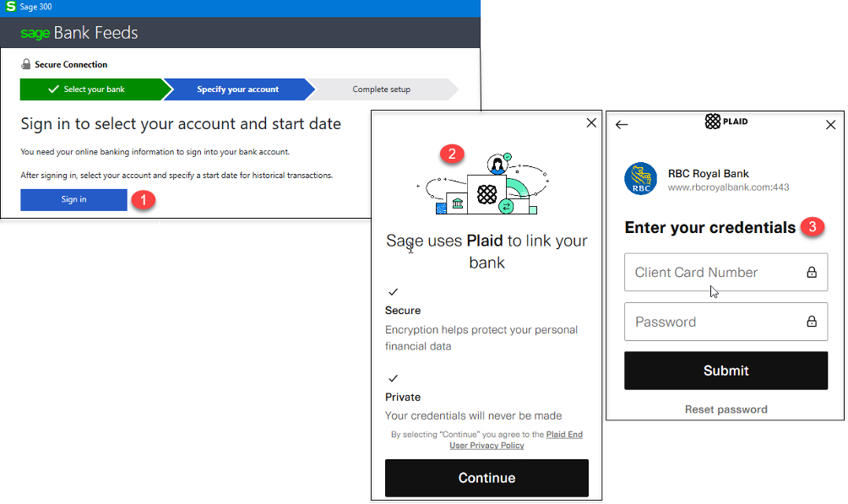This screenshot has width=848, height=504.
Task: Click the lock icon in Client Card Number field
Action: pos(811,272)
